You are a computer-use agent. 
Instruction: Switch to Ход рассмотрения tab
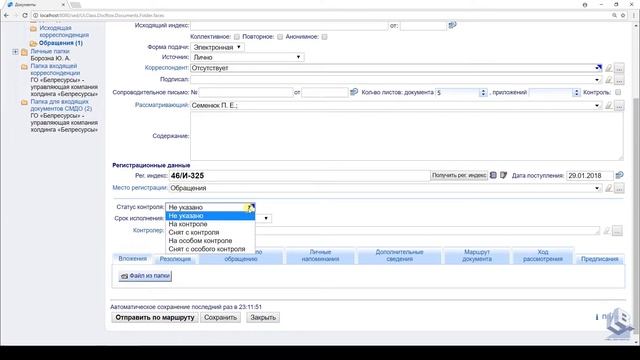(542, 256)
